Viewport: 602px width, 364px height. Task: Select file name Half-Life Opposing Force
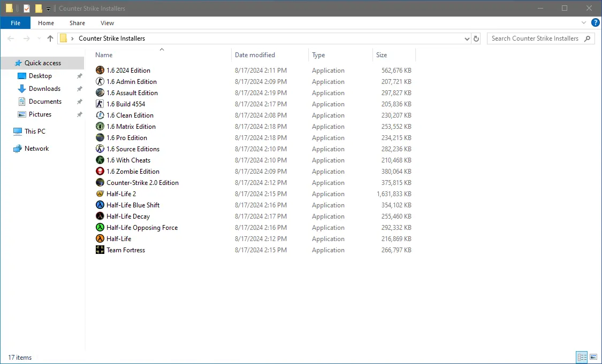[x=142, y=228]
